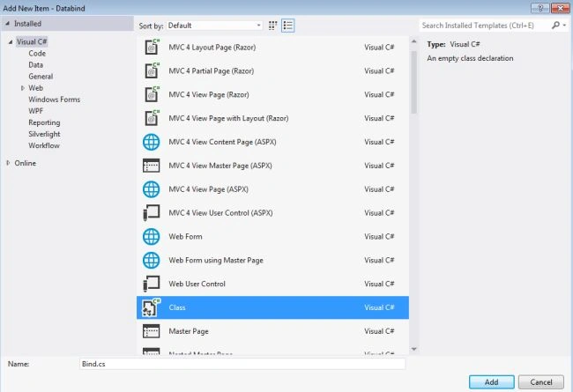Open the Sort by Default dropdown

pos(214,26)
